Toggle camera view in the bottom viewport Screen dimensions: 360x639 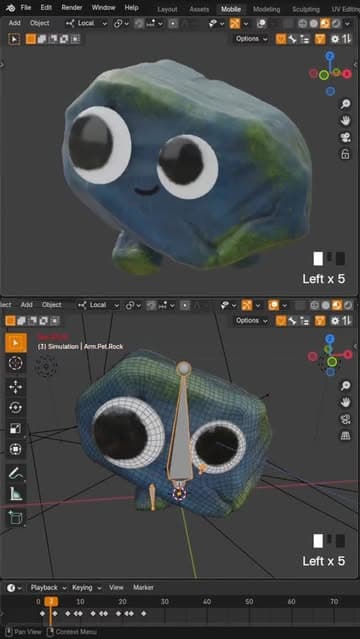pos(345,419)
